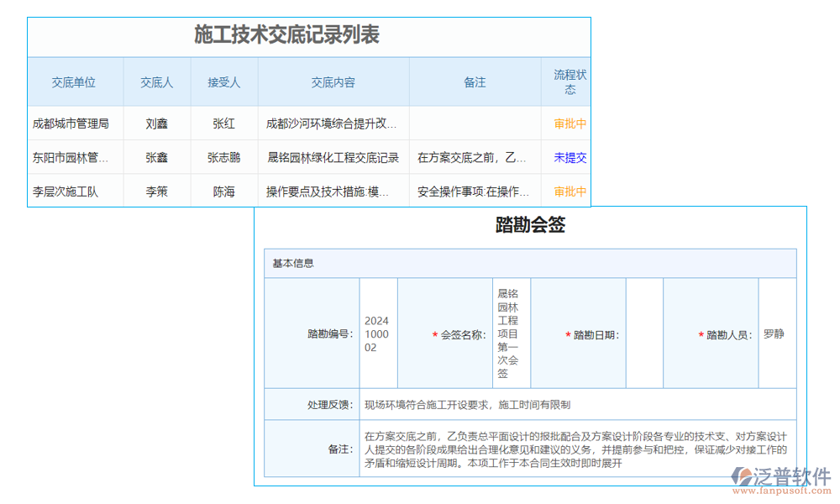
Task: Click 审批中 status for 李层次施工队 row
Action: pos(568,191)
